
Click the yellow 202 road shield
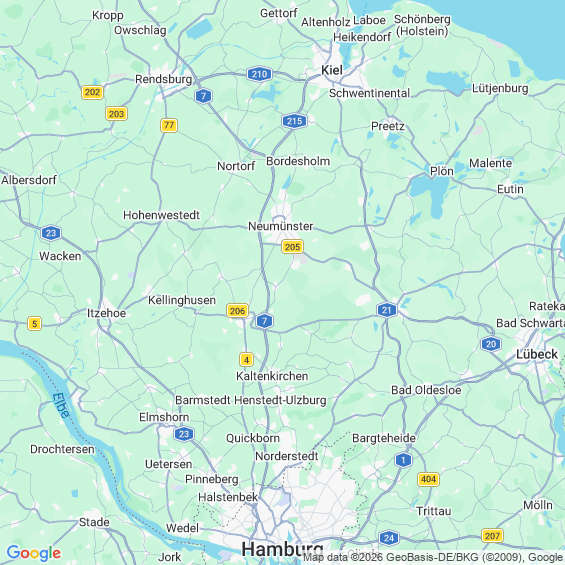pos(93,92)
